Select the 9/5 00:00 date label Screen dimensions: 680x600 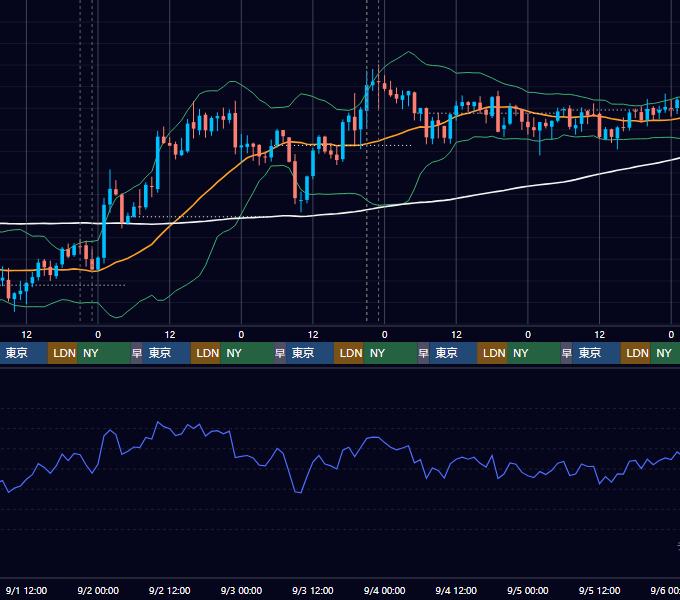528,590
